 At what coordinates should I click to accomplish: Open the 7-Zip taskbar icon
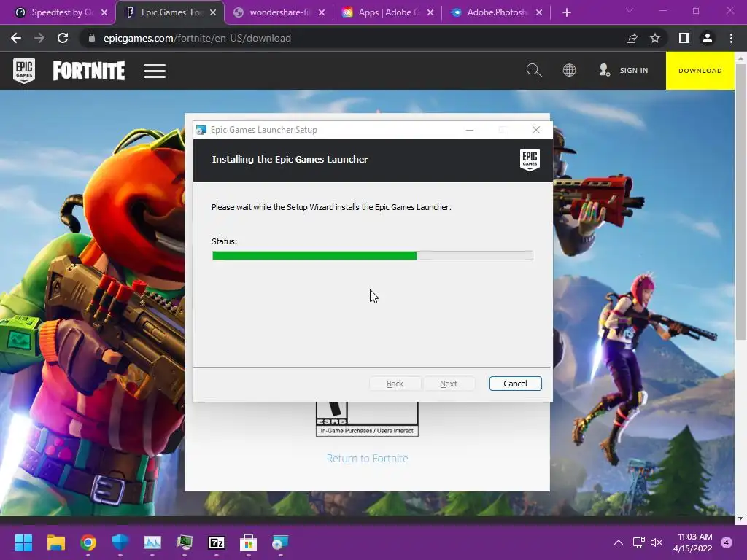click(x=216, y=542)
